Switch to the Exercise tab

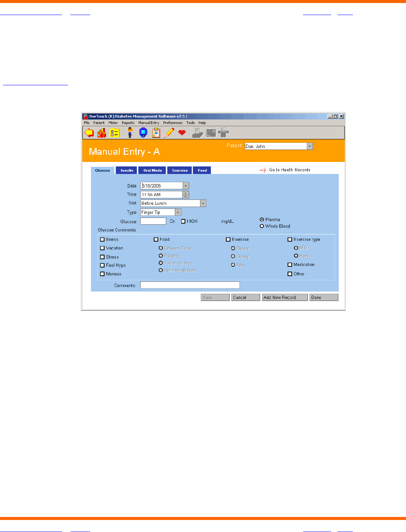point(180,170)
